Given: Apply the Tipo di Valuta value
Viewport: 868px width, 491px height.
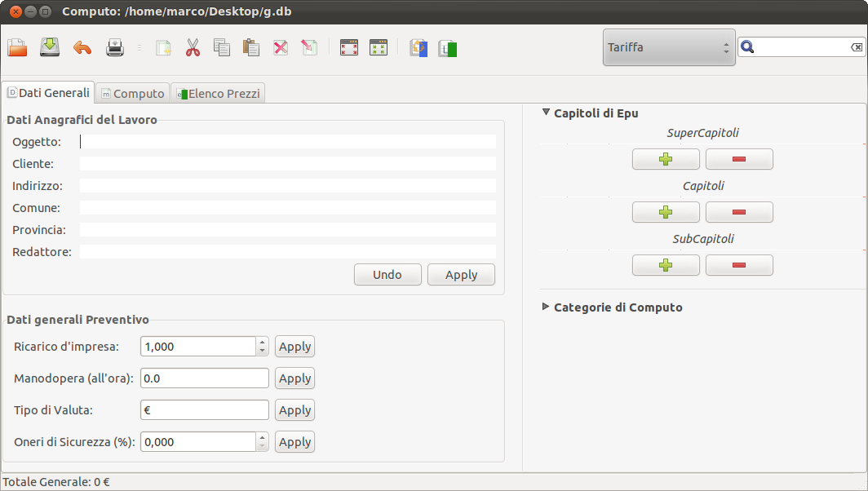Looking at the screenshot, I should tap(295, 410).
